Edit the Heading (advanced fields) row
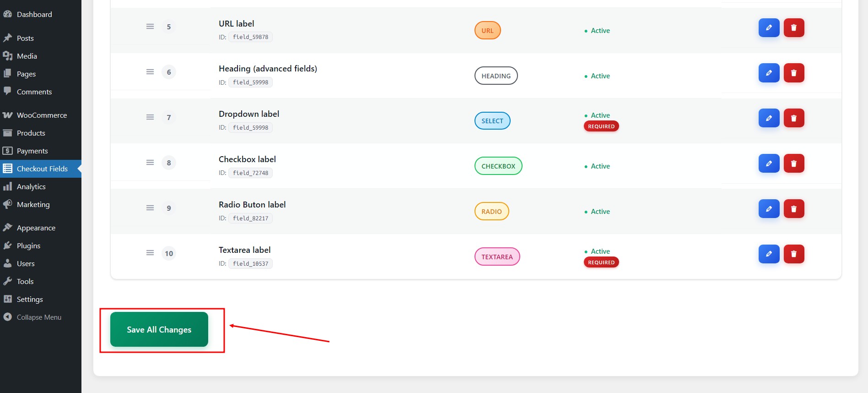This screenshot has width=868, height=393. coord(769,73)
